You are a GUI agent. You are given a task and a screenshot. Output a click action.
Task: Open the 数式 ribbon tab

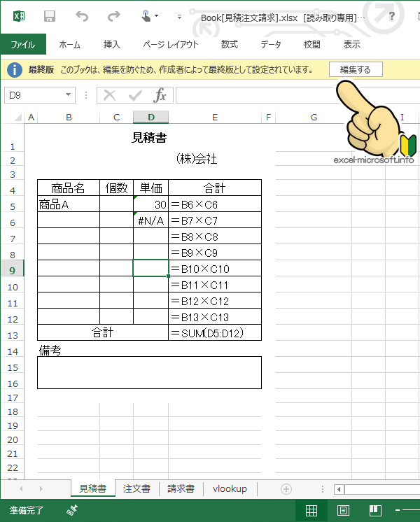(x=230, y=44)
